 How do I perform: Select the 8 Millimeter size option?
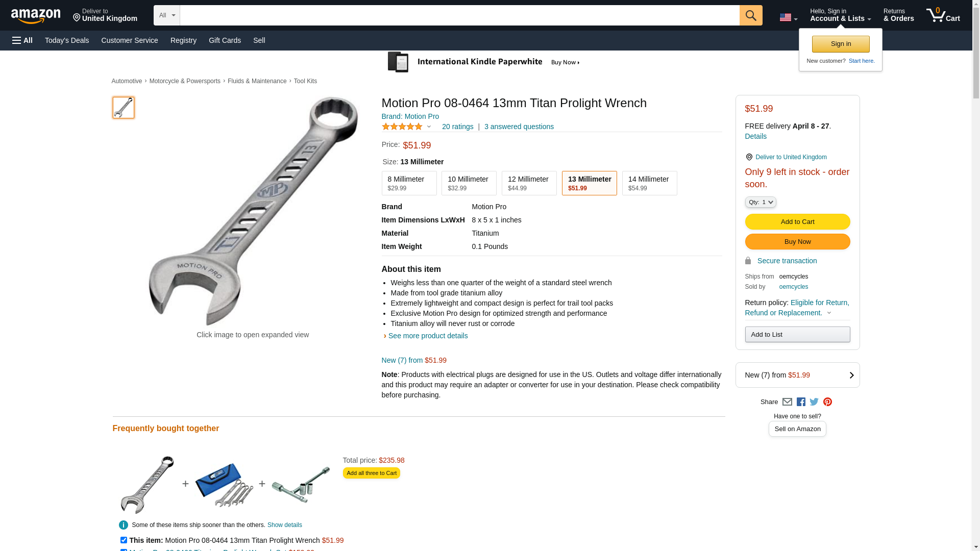tap(409, 183)
